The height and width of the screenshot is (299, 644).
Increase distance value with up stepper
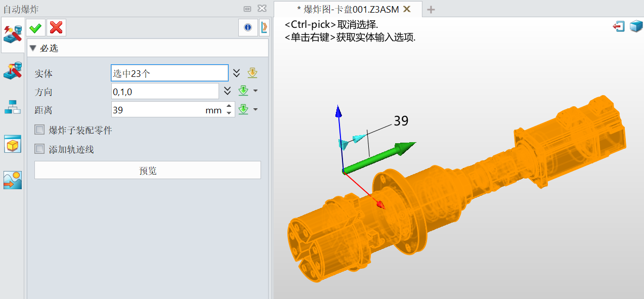pyautogui.click(x=229, y=106)
